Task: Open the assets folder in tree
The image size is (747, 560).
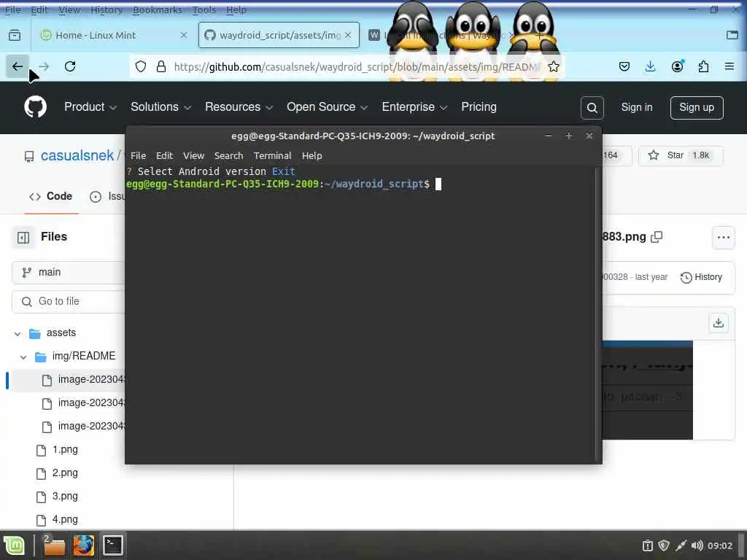Action: point(61,332)
